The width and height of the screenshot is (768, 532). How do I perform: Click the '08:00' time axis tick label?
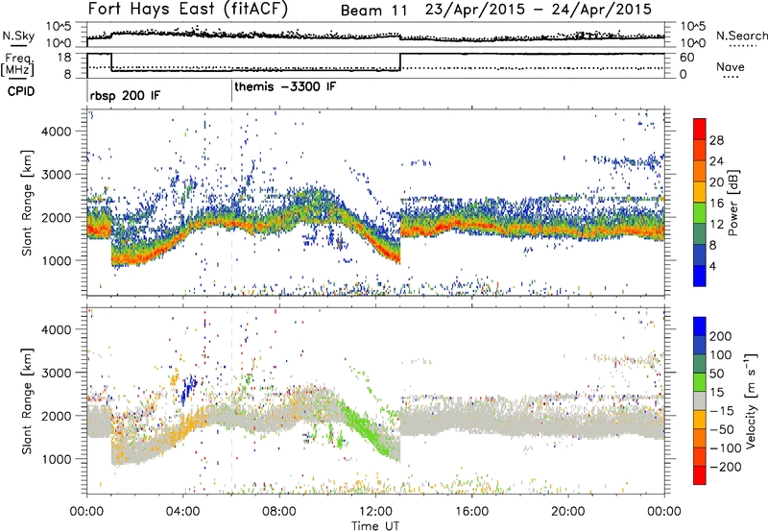click(279, 512)
